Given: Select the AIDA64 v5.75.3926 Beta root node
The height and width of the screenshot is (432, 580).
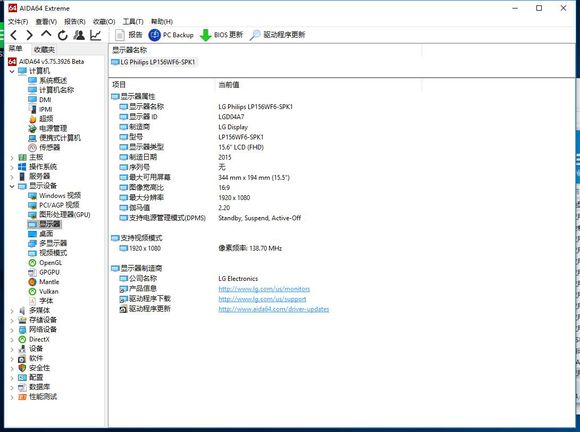Looking at the screenshot, I should pos(46,61).
